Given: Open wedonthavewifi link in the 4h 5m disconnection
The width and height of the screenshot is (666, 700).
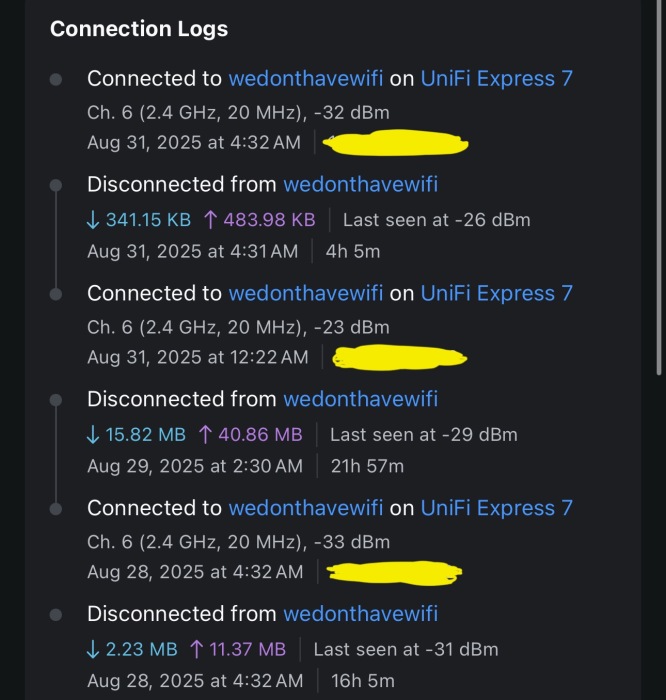Looking at the screenshot, I should point(360,185).
